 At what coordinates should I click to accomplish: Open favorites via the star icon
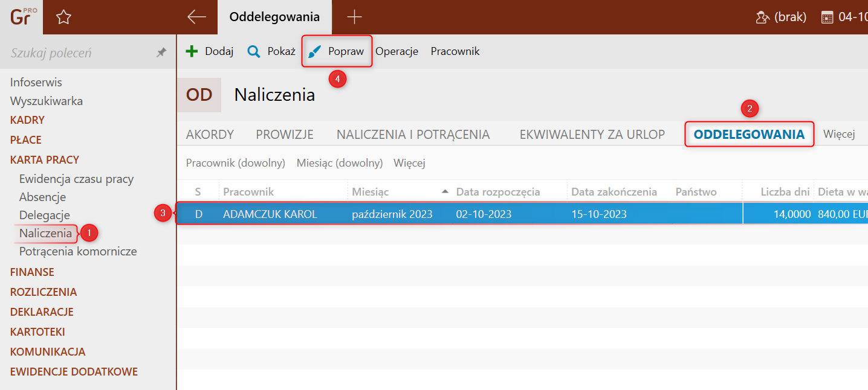63,18
